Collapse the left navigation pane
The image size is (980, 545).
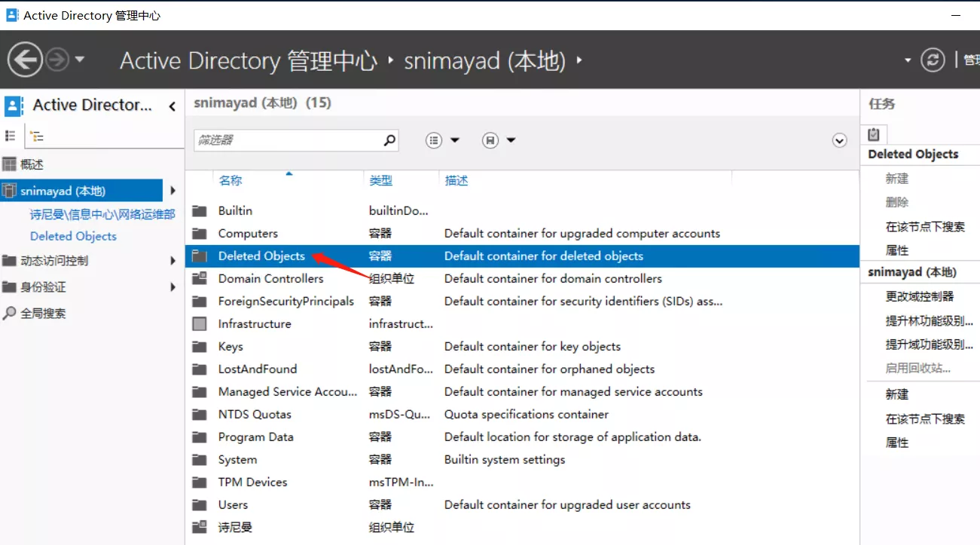click(x=172, y=106)
